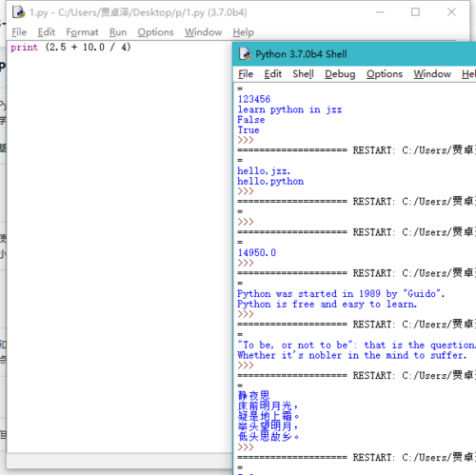Open Format menu in the editor window
Image resolution: width=476 pixels, height=475 pixels.
(82, 32)
